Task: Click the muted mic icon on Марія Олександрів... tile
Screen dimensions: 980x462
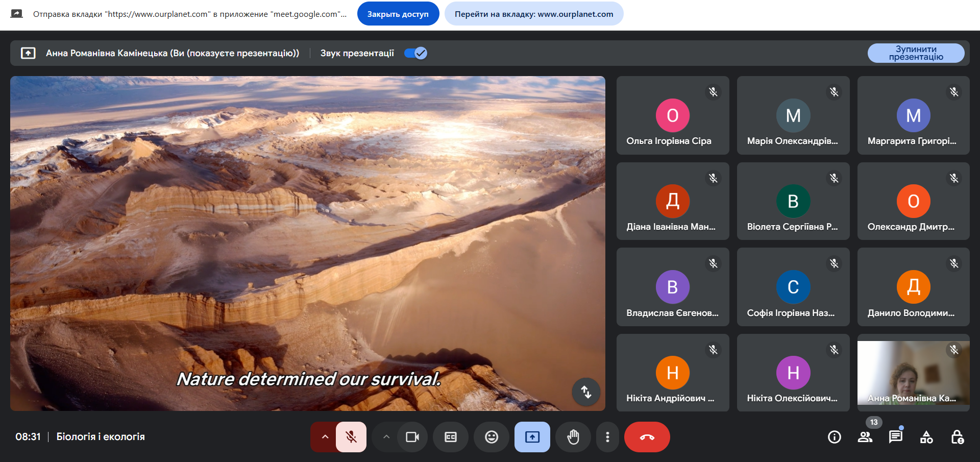Action: [834, 92]
